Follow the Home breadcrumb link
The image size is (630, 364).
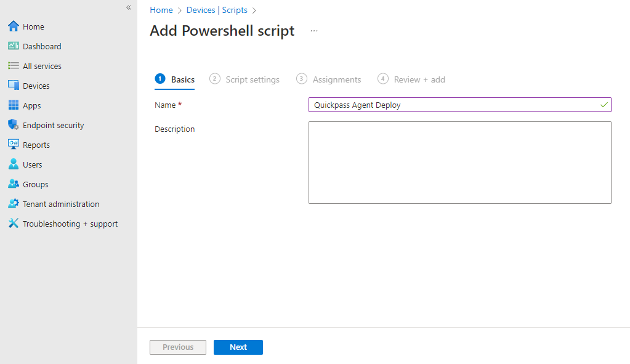pyautogui.click(x=161, y=10)
